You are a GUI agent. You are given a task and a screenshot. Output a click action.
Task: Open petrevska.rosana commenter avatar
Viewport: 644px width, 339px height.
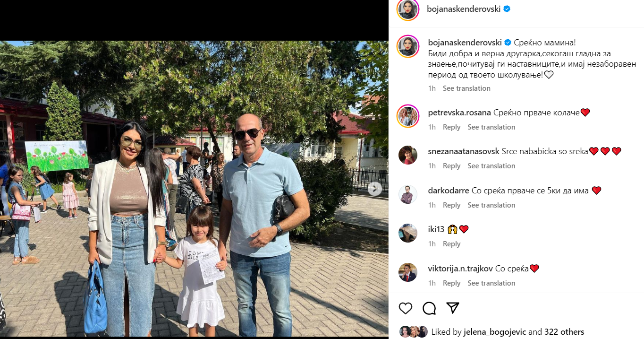click(408, 116)
